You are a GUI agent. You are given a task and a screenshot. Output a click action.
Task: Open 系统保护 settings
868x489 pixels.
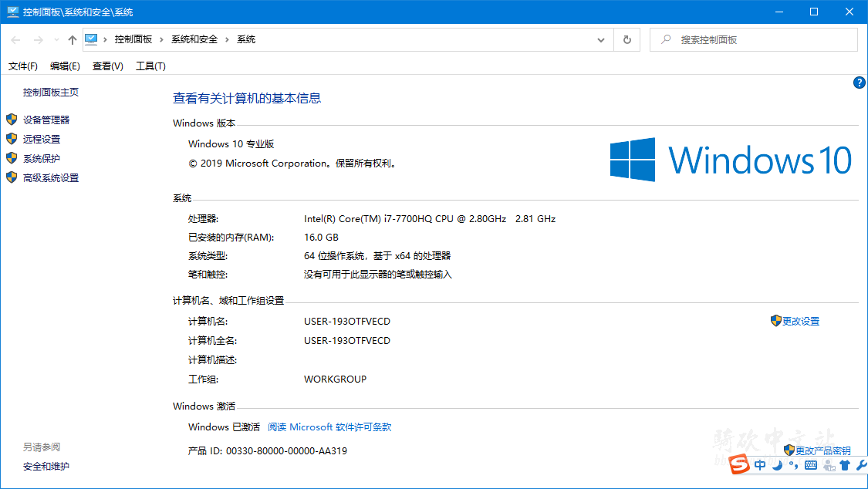[42, 159]
